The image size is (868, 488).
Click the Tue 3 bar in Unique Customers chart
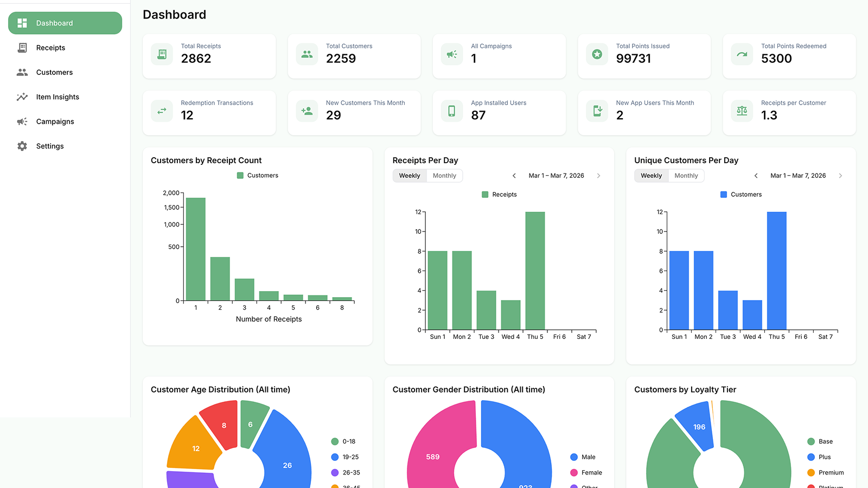[x=728, y=310]
